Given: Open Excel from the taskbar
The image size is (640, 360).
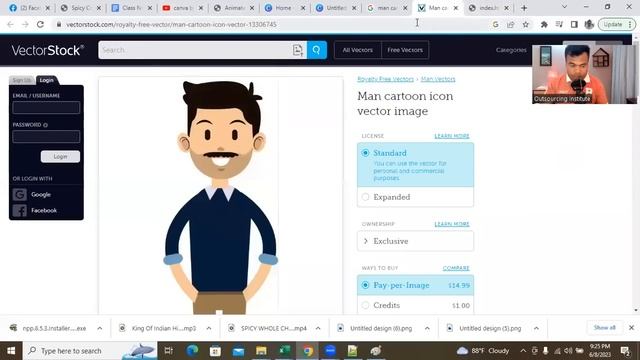Looking at the screenshot, I should click(x=284, y=351).
